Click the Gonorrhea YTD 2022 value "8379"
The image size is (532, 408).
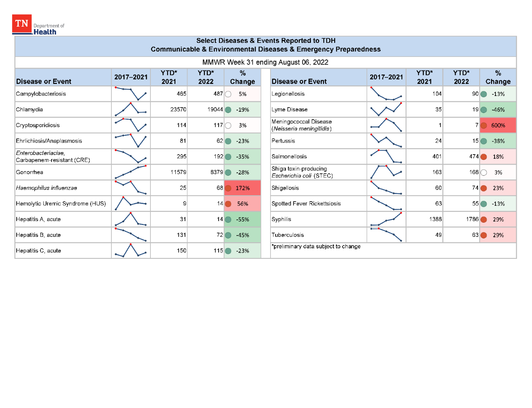tap(217, 172)
